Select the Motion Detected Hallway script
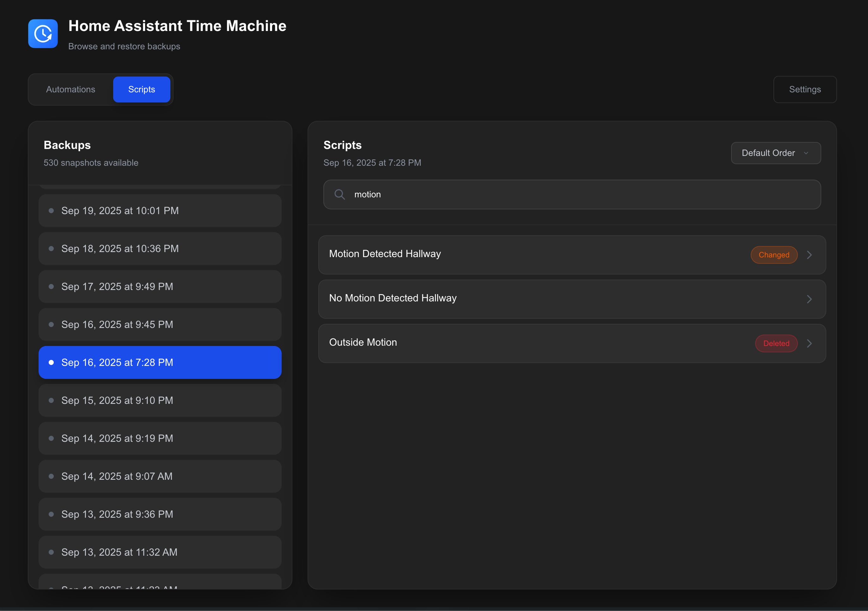The width and height of the screenshot is (868, 611). click(x=572, y=255)
